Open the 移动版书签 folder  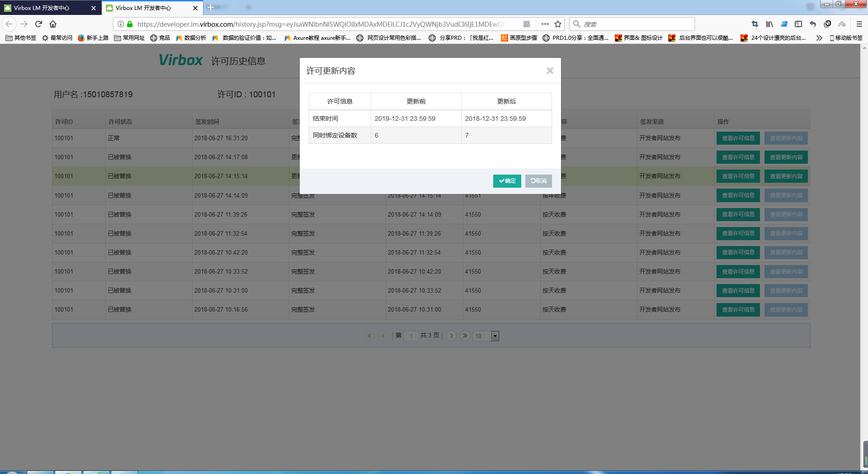coord(846,38)
